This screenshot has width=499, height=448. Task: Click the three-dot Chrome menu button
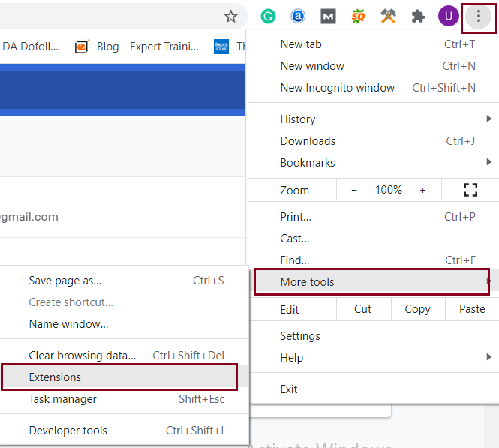[479, 16]
